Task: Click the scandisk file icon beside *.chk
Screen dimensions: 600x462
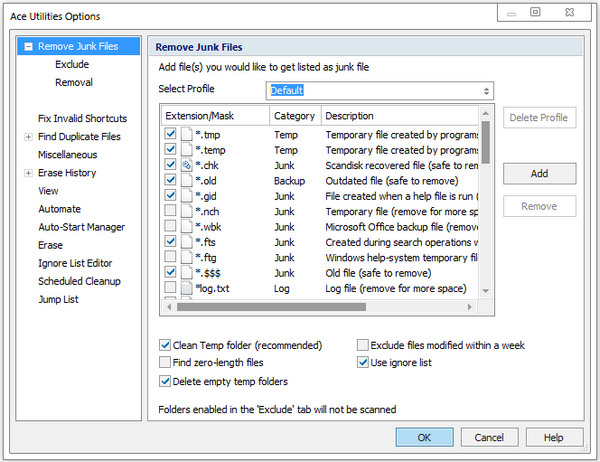Action: pyautogui.click(x=186, y=165)
